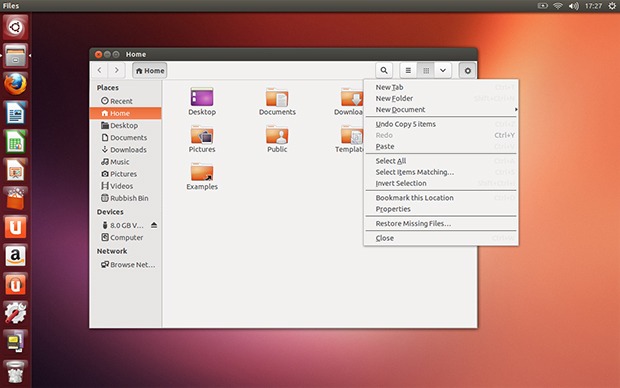This screenshot has height=388, width=620.
Task: Choose Paste from the menu
Action: click(x=441, y=146)
